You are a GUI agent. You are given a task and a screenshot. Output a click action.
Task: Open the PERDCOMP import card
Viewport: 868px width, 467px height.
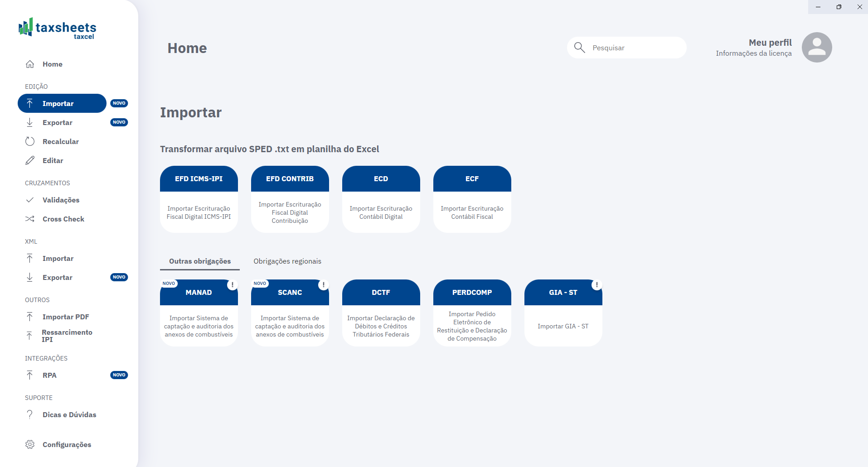(472, 313)
